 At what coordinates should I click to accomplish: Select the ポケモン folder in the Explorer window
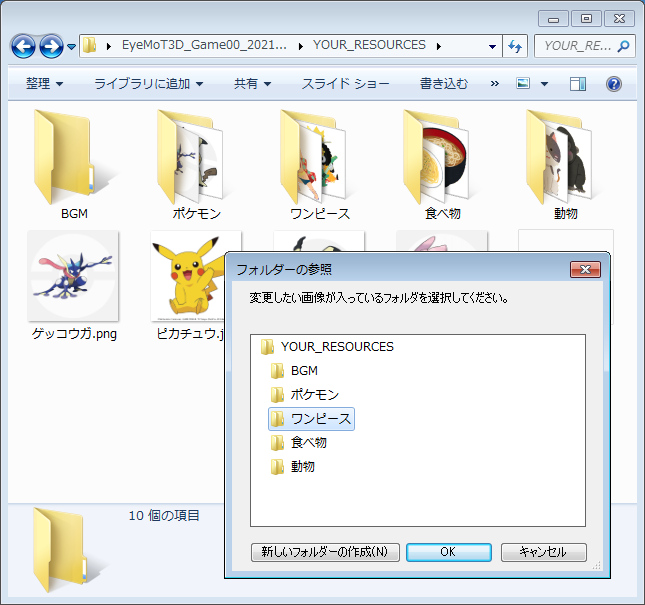pyautogui.click(x=197, y=165)
